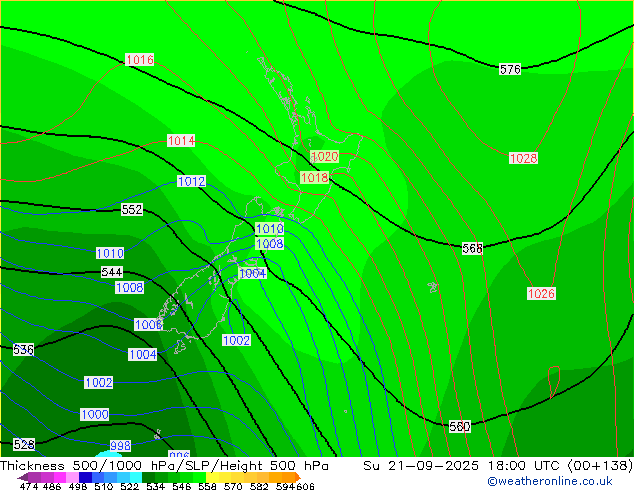The image size is (634, 490).
Task: Click the 1012 blue isobar label
Action: point(192,181)
